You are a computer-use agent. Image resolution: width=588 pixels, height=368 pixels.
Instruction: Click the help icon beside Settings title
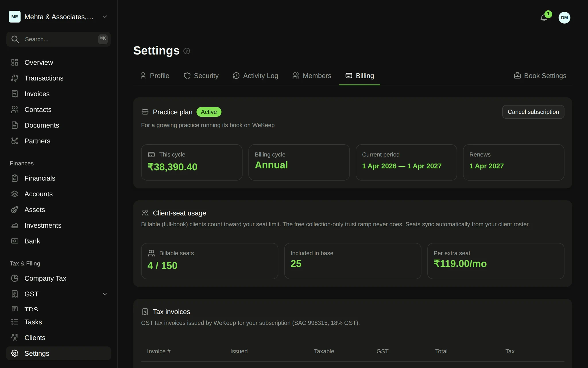[187, 51]
